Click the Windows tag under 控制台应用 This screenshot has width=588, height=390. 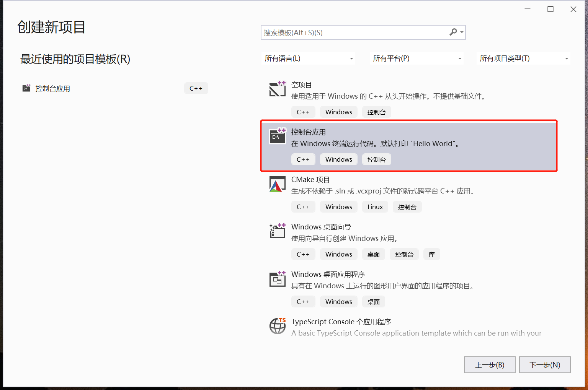click(x=339, y=159)
